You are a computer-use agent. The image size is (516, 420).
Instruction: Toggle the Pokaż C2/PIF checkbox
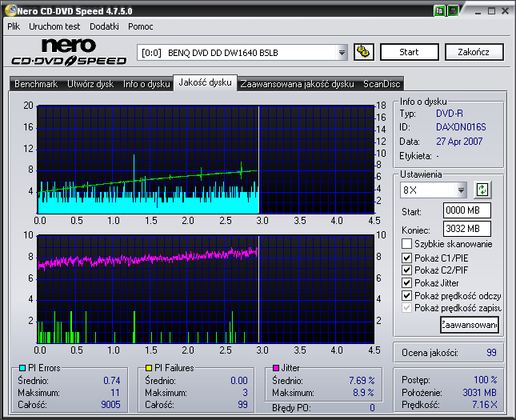406,270
